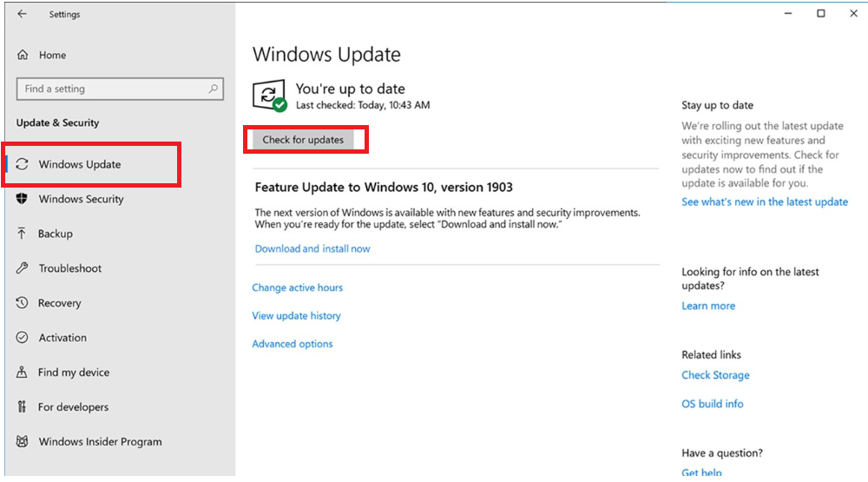Click Download and install now link
This screenshot has width=868, height=482.
coord(312,248)
